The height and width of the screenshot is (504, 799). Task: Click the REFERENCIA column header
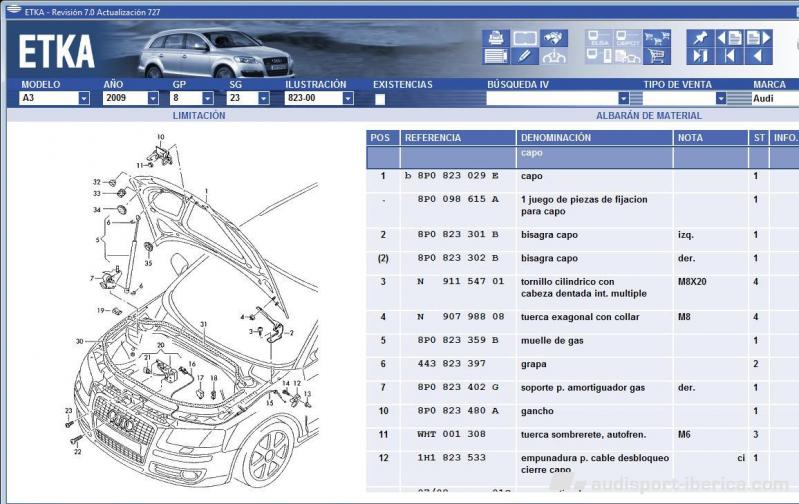click(458, 138)
